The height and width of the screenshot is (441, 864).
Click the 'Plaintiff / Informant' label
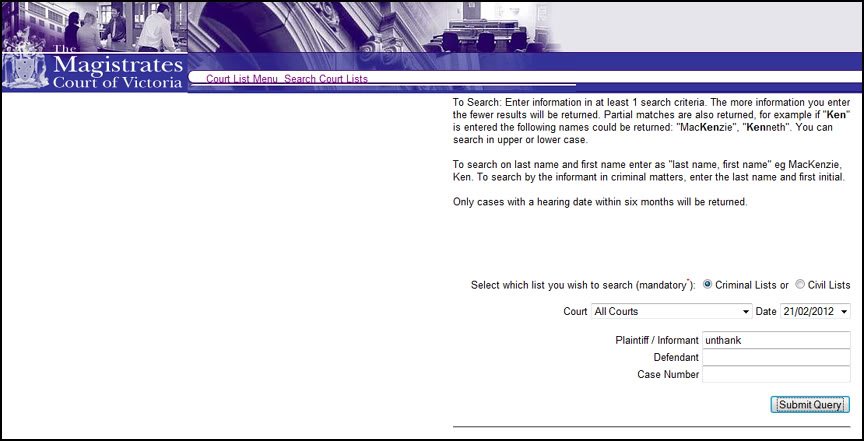click(657, 340)
